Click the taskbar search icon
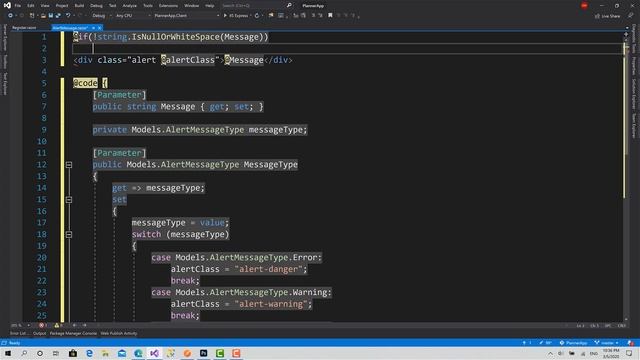The image size is (640, 360). (x=24, y=353)
